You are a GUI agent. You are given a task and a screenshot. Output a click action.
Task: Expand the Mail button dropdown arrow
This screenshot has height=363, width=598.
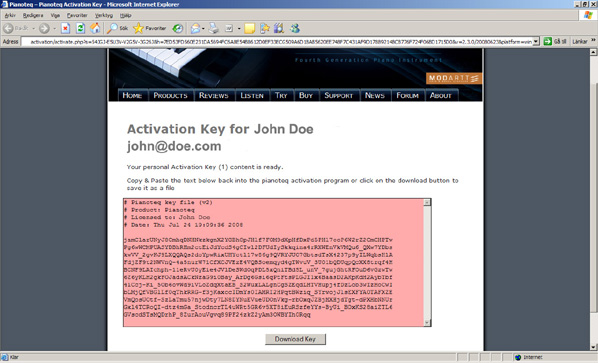pyautogui.click(x=203, y=29)
